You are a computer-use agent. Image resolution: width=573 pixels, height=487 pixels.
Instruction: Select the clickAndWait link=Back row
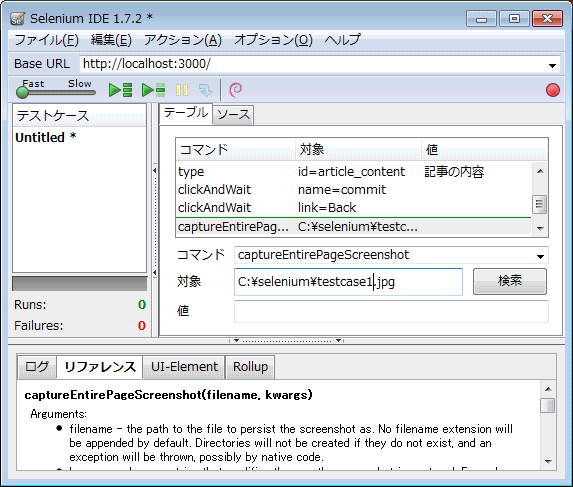coord(353,208)
